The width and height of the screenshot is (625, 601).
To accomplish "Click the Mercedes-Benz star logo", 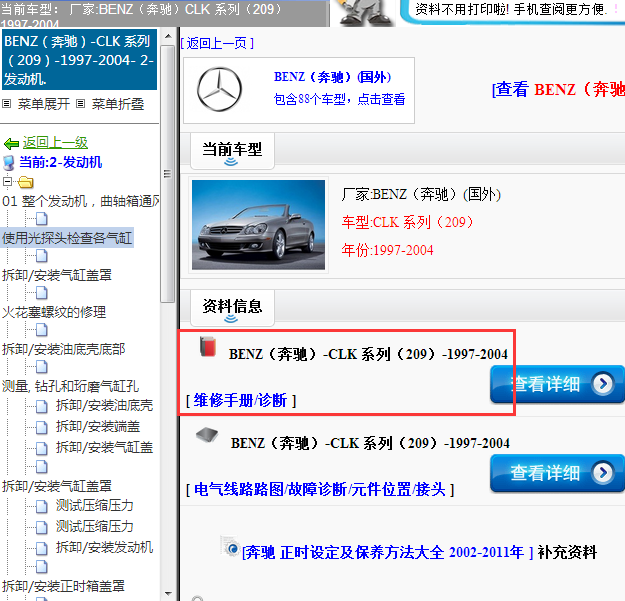I will [x=219, y=89].
